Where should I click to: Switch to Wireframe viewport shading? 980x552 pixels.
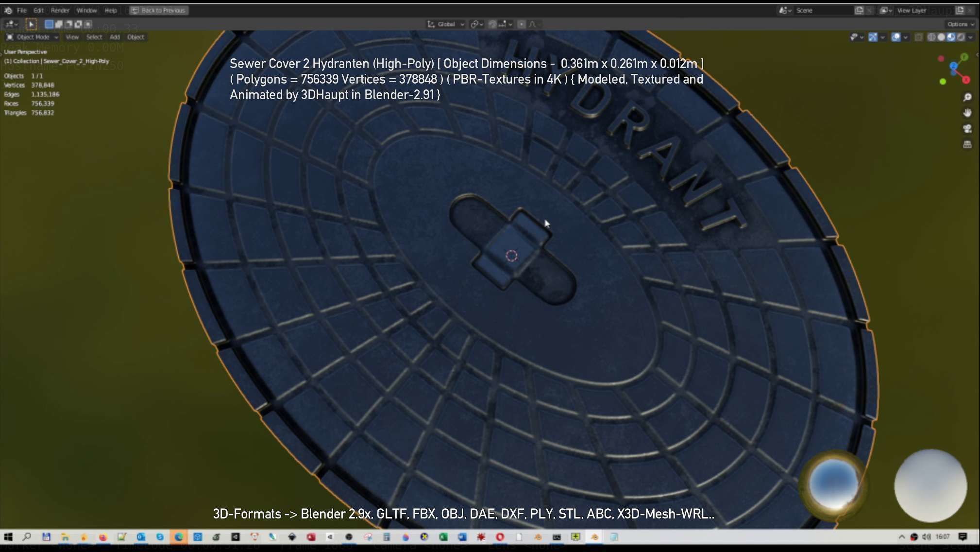click(x=931, y=37)
